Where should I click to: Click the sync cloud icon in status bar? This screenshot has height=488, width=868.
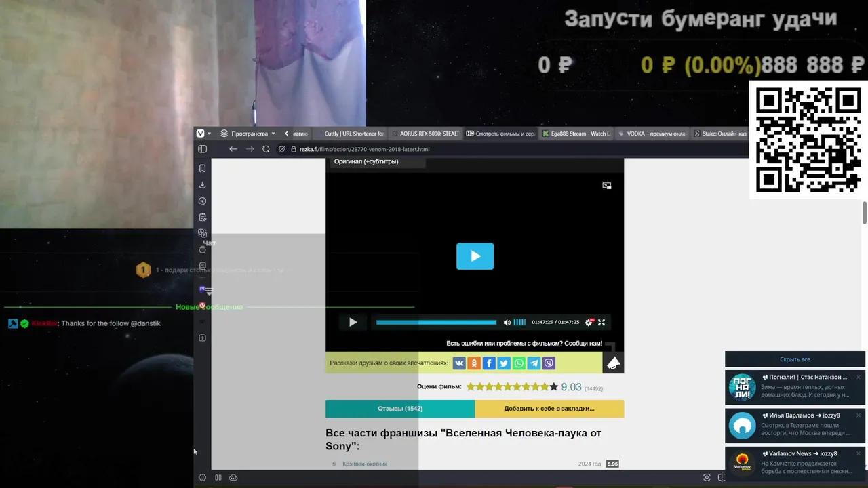point(233,477)
